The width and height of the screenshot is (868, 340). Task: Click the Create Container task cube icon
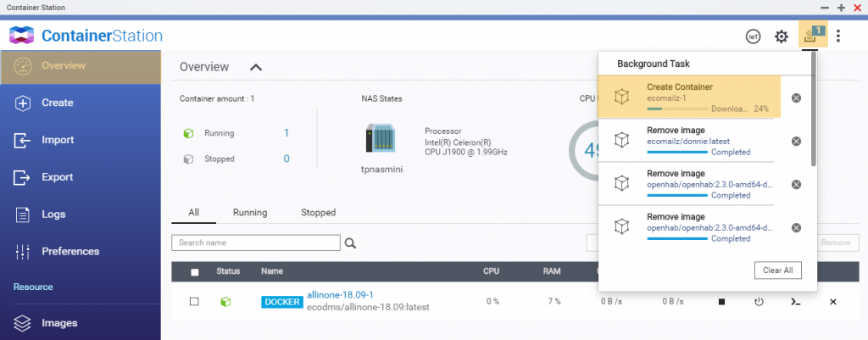[x=622, y=98]
